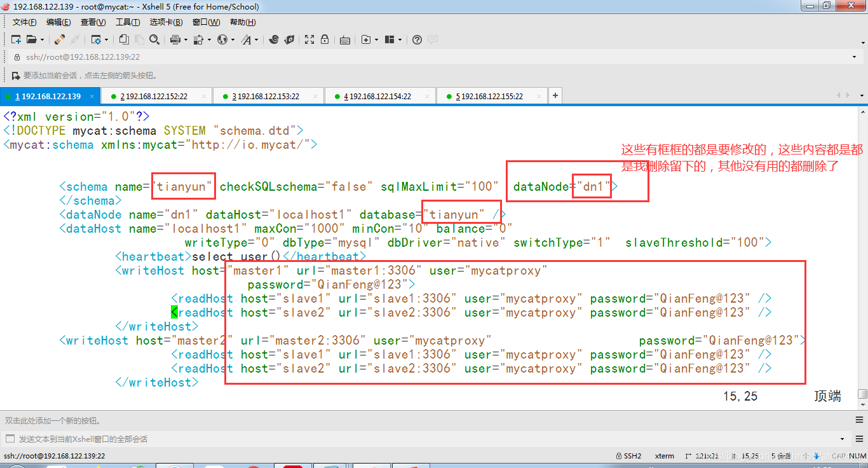868x468 pixels.
Task: Switch to tab 5 192.168.122.155:22
Action: pos(492,96)
